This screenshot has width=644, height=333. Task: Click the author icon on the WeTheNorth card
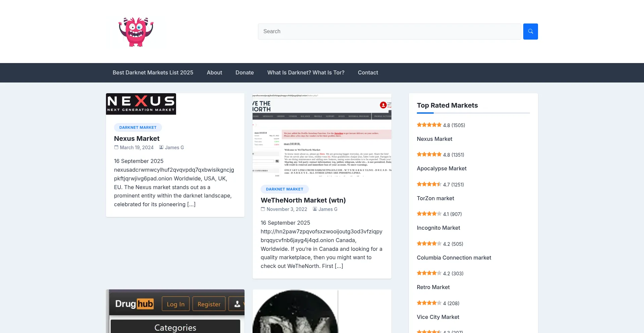[x=315, y=209]
